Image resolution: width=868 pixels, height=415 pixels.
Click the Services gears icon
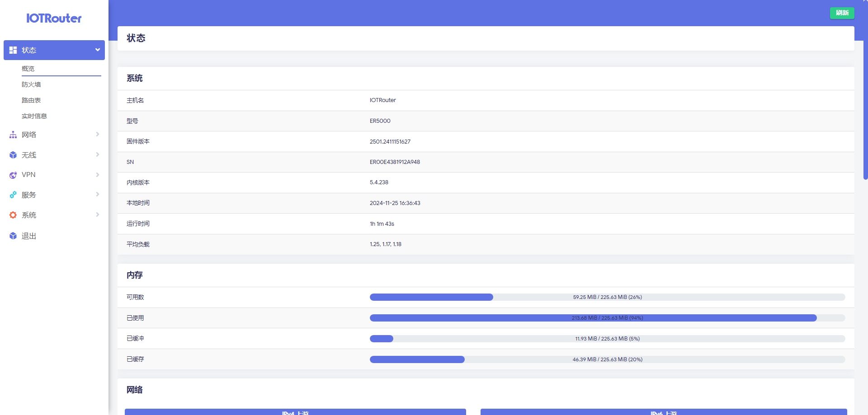click(13, 195)
